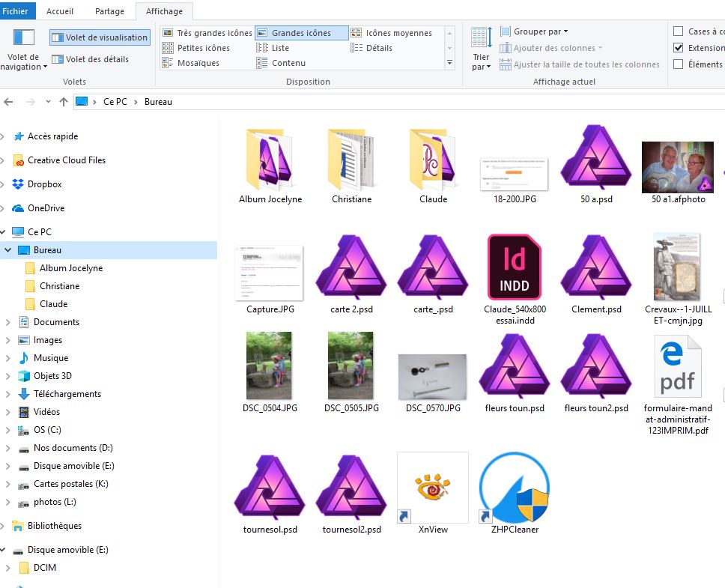
Task: Select the 50 a.psd file icon
Action: tap(596, 157)
